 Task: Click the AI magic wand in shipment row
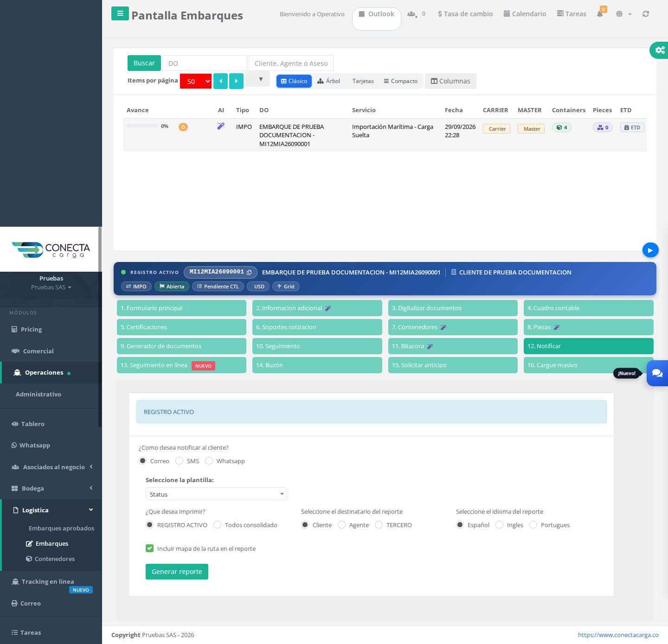pos(221,126)
